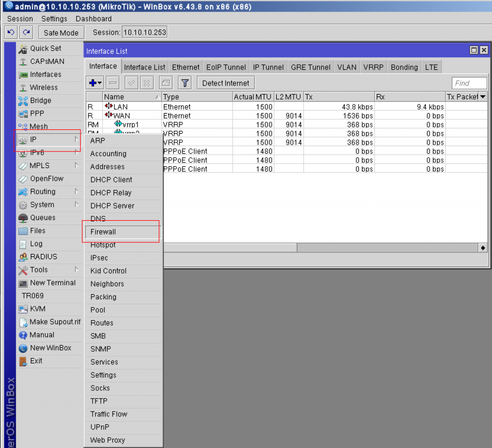The width and height of the screenshot is (492, 448).
Task: Launch New WinBox
Action: (49, 348)
